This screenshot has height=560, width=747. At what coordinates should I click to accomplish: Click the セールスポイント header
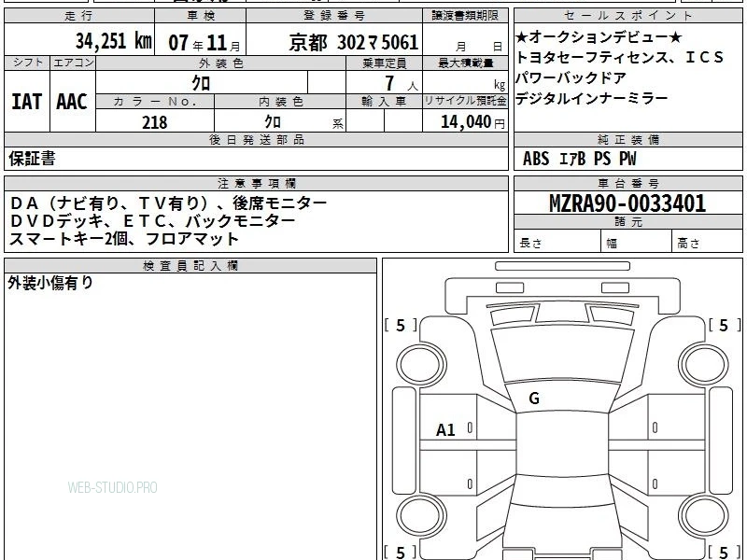[627, 16]
